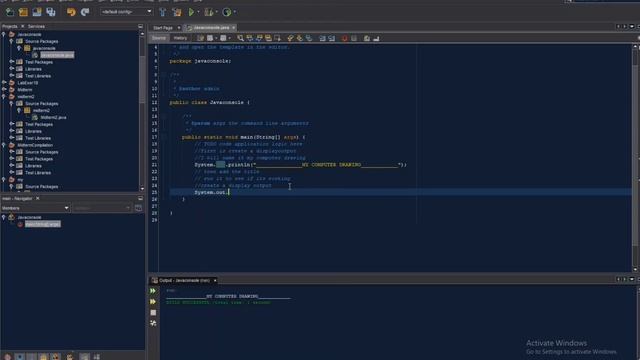This screenshot has height=360, width=640.
Task: Collapse the midterm2 project node
Action: coord(4,97)
